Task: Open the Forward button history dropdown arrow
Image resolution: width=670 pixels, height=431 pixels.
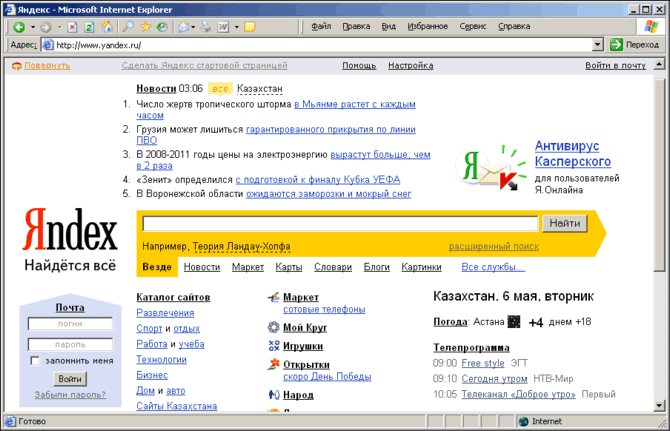Action: click(59, 27)
